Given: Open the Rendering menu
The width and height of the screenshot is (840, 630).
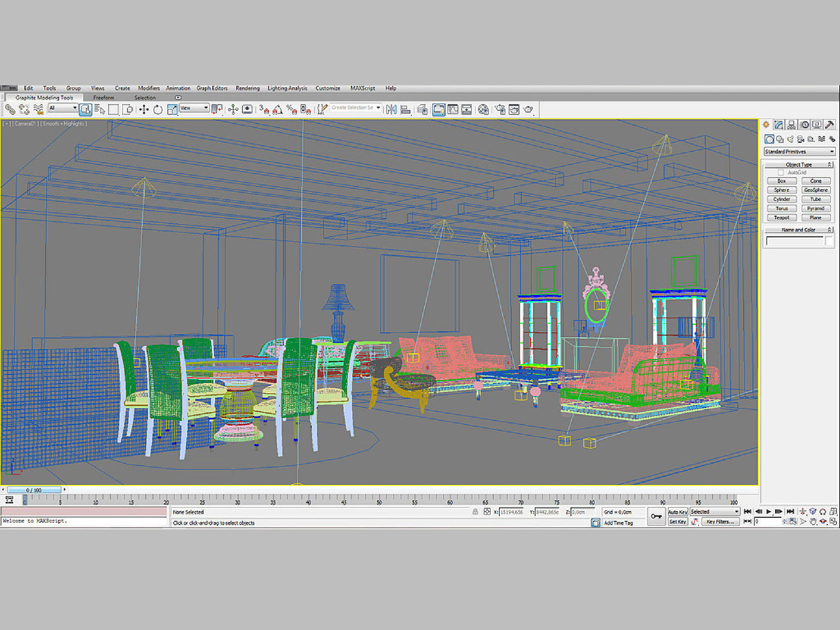Looking at the screenshot, I should [x=247, y=88].
